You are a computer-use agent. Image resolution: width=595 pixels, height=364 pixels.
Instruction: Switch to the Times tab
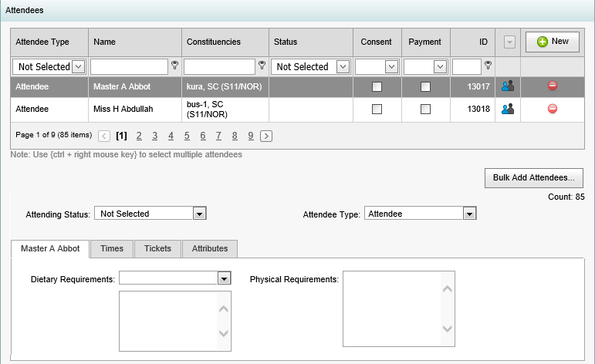point(112,248)
